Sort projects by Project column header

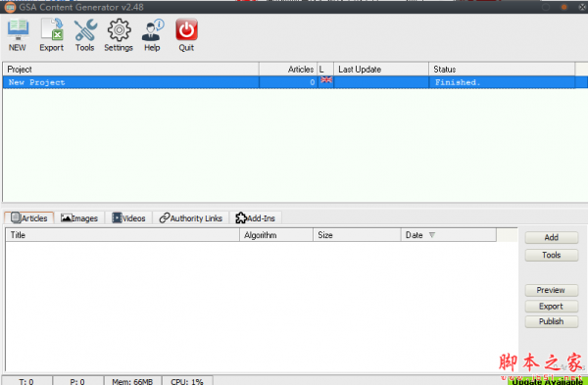(x=131, y=70)
